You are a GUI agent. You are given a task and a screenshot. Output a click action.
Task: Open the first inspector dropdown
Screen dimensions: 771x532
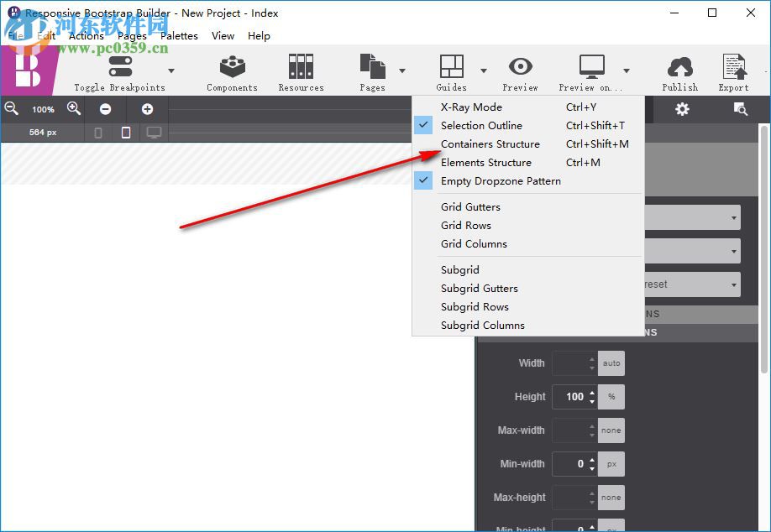click(692, 217)
